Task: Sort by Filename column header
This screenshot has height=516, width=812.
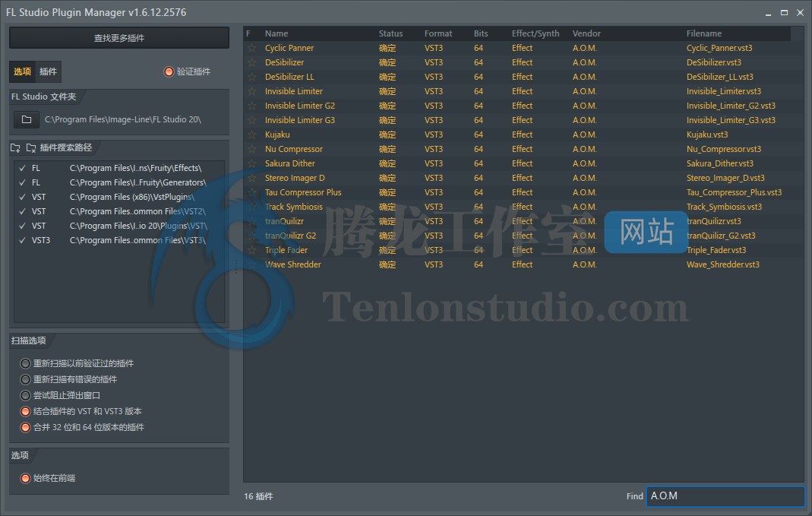Action: [x=704, y=33]
